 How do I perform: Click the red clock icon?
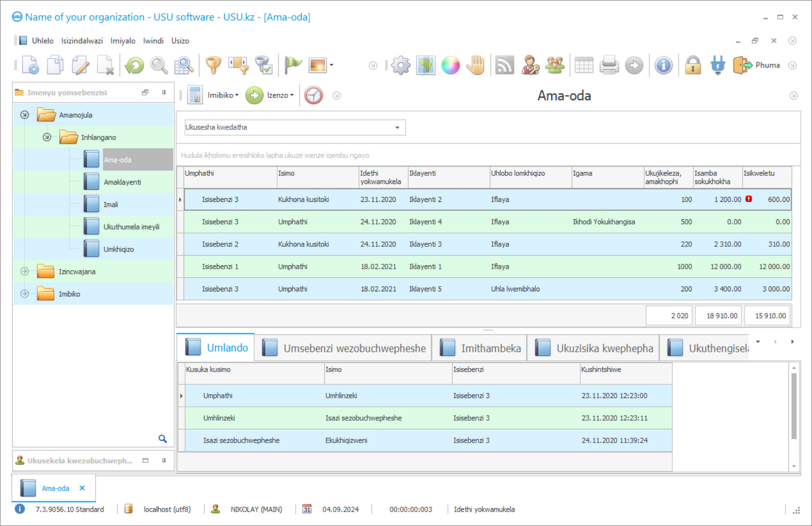[313, 95]
